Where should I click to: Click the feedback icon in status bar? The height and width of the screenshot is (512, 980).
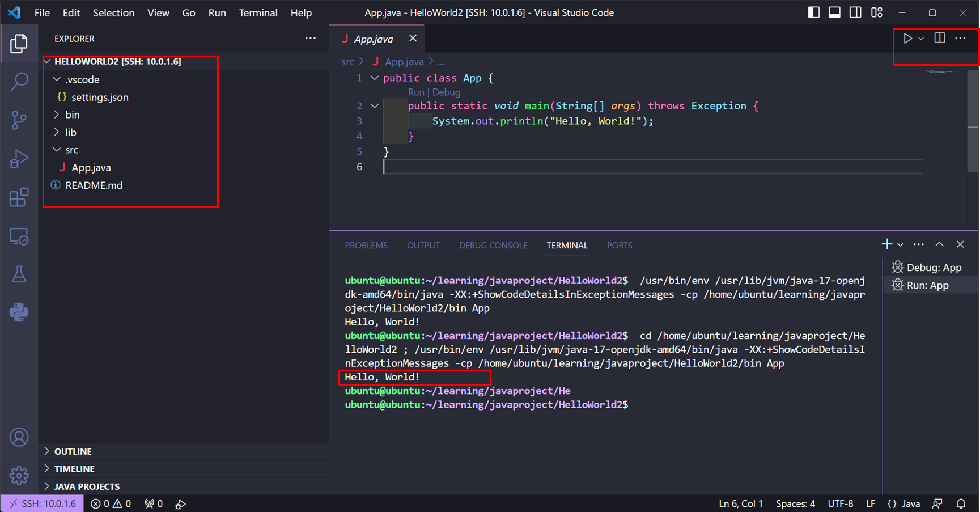[x=937, y=503]
